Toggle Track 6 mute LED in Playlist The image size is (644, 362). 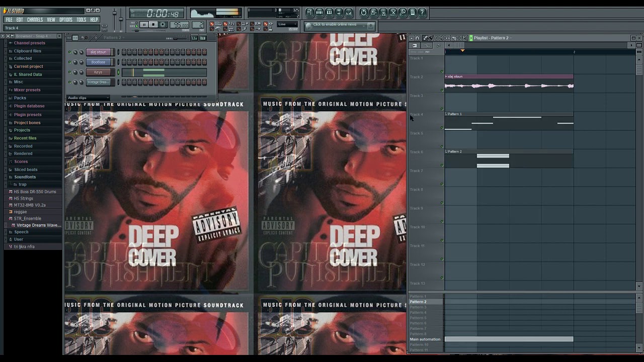[x=442, y=165]
